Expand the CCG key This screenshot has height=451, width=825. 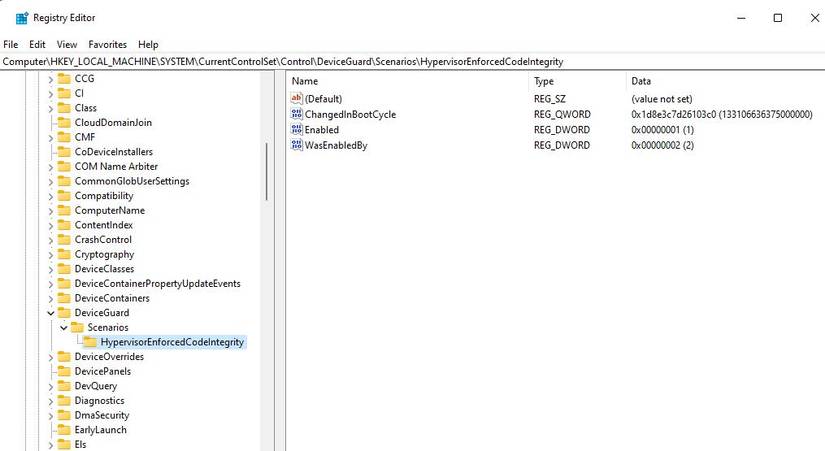point(51,79)
